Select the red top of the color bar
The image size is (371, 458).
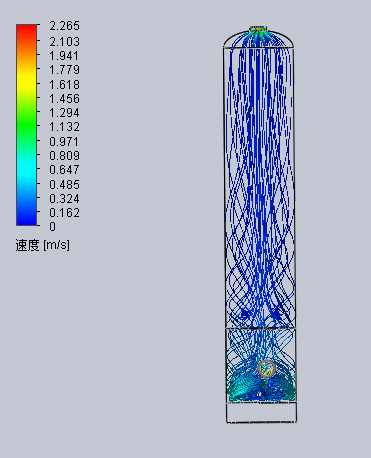(26, 32)
